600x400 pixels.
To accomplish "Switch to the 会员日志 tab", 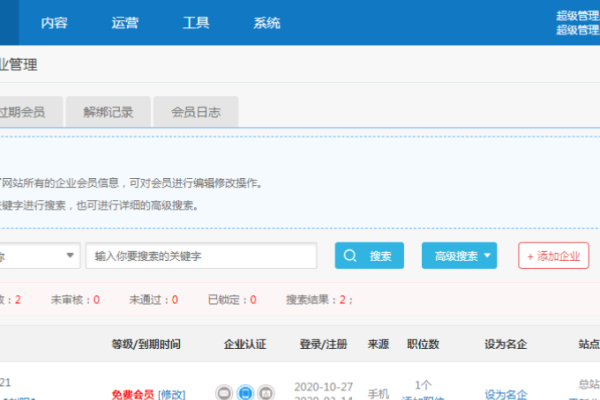I will pos(196,112).
